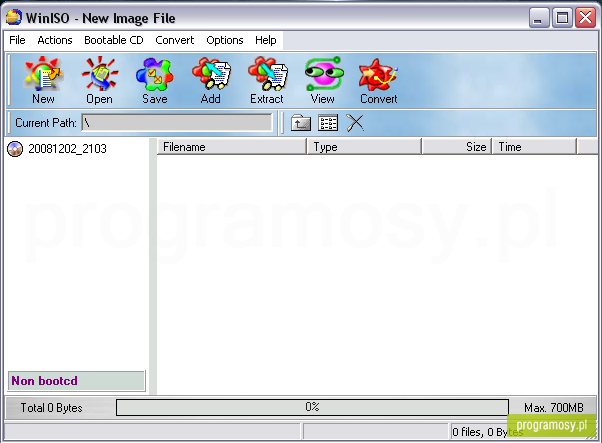Viewport: 602px width, 443px height.
Task: Maximize the WinISO window
Action: (562, 18)
